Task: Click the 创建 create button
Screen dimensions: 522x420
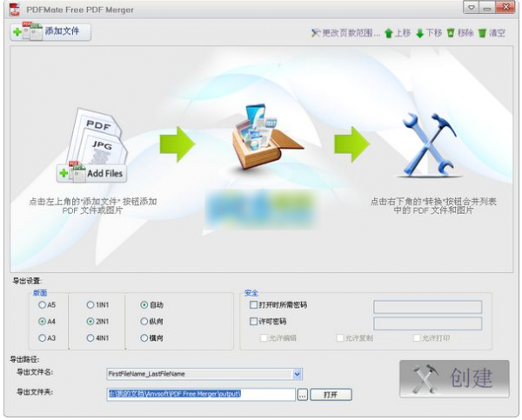Action: 454,378
